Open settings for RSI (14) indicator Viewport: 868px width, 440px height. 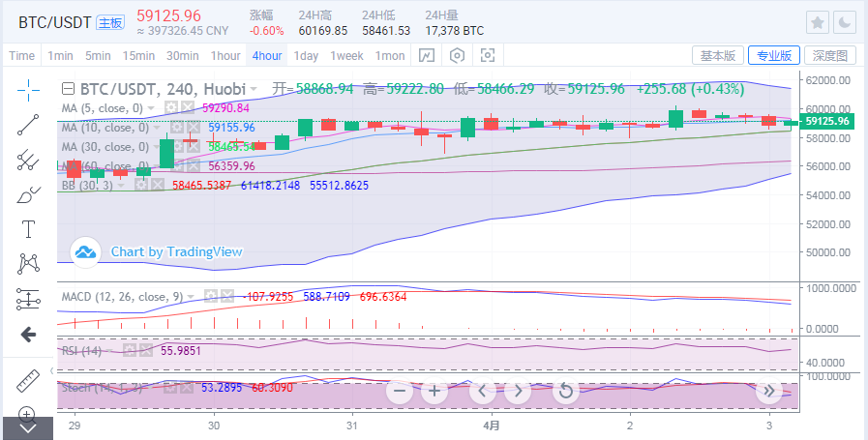pos(130,350)
